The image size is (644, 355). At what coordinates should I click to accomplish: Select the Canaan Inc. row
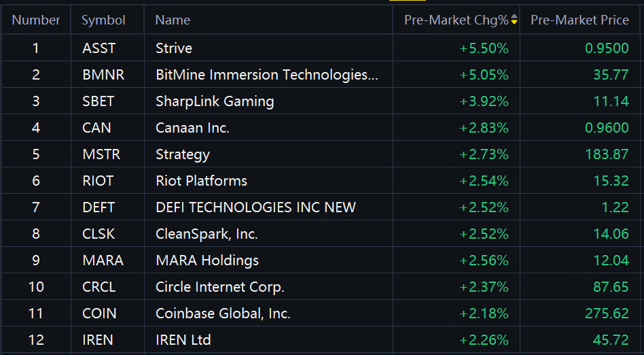[x=192, y=128]
